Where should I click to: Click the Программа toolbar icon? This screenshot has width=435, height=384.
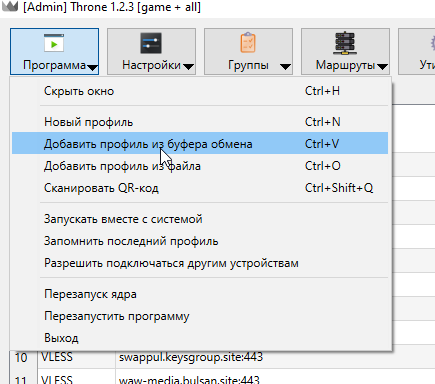54,43
